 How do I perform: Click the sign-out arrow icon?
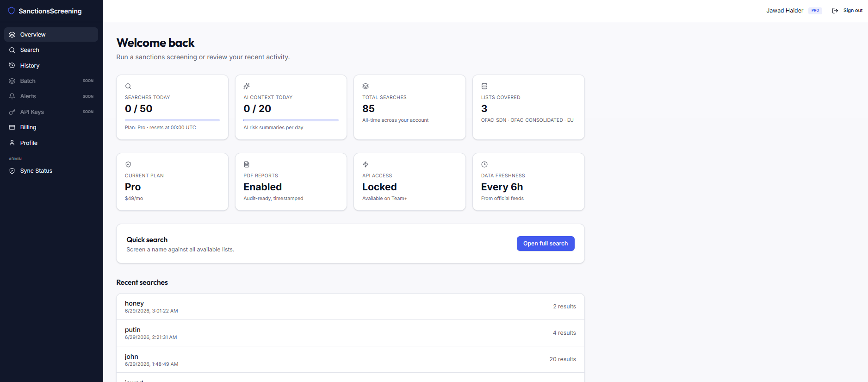pyautogui.click(x=835, y=11)
